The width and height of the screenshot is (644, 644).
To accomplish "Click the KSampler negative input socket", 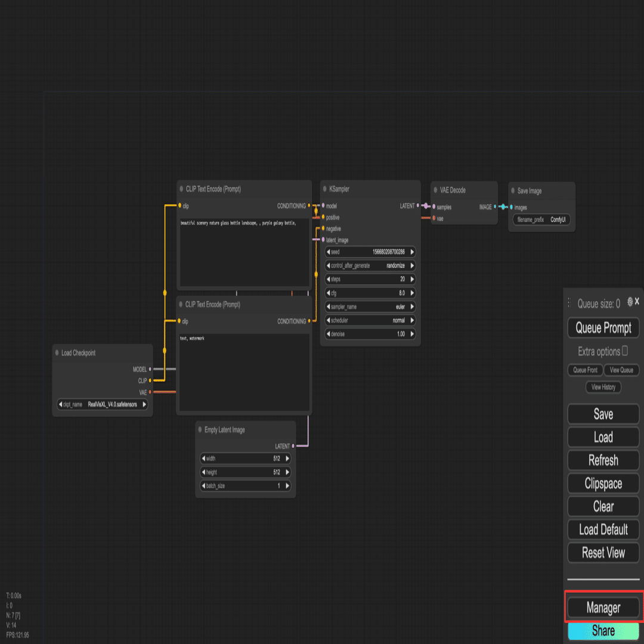I will pos(323,228).
